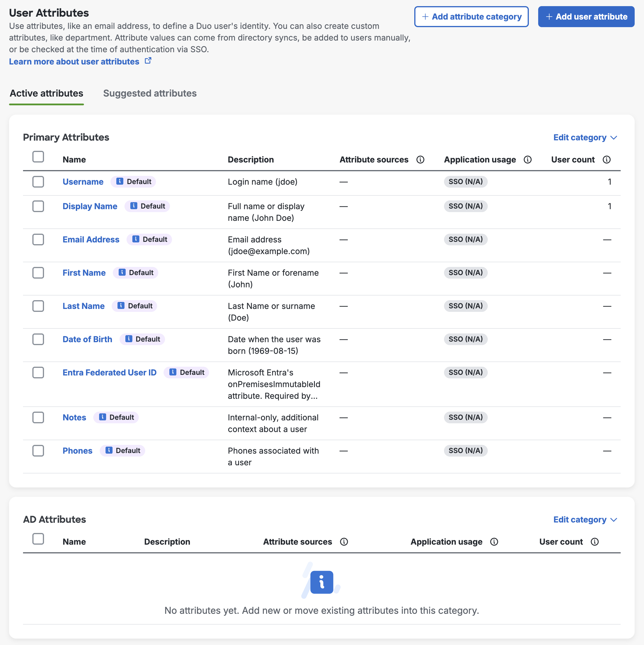The height and width of the screenshot is (645, 644).
Task: Check the Notes row checkbox
Action: [38, 417]
